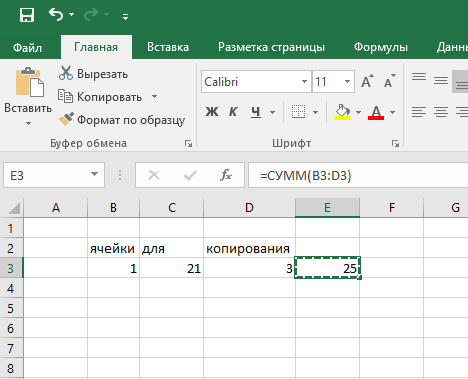Select cell E3 with value 25
This screenshot has height=379, width=468.
(x=327, y=268)
